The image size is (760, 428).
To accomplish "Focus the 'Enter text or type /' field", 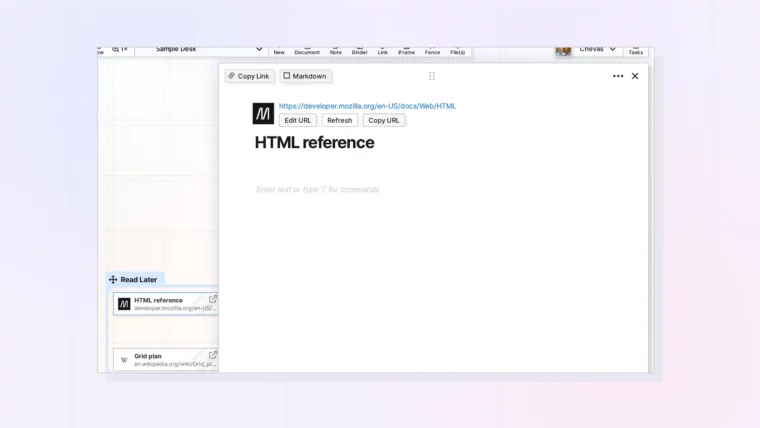I will [x=317, y=190].
